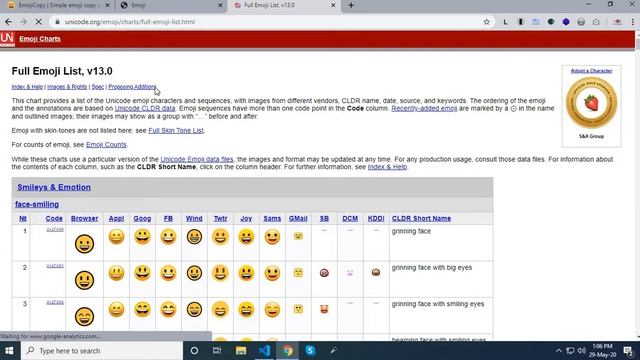Open Cortana circle icon on taskbar
The image size is (640, 360).
(194, 351)
